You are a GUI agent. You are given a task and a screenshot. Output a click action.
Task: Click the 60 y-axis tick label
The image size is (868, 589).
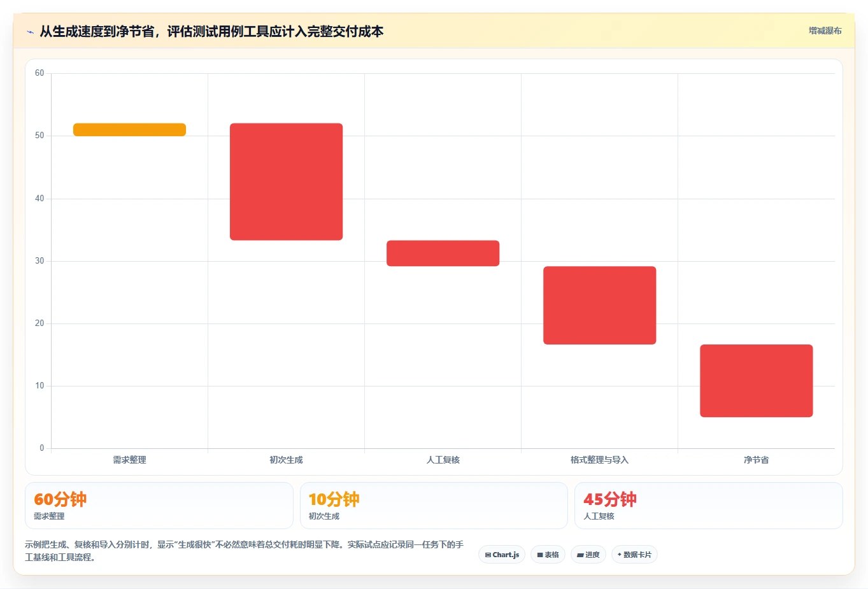tap(39, 73)
